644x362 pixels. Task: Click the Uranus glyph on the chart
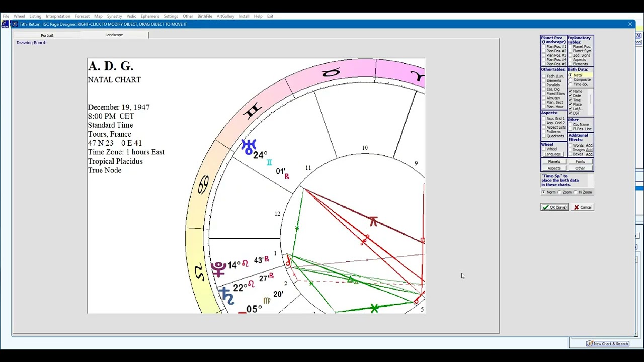249,147
